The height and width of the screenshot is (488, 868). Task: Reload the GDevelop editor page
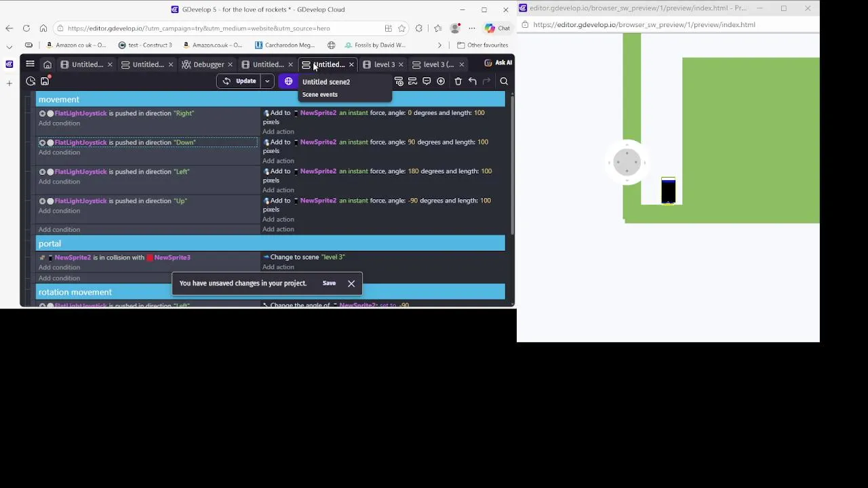coord(26,28)
